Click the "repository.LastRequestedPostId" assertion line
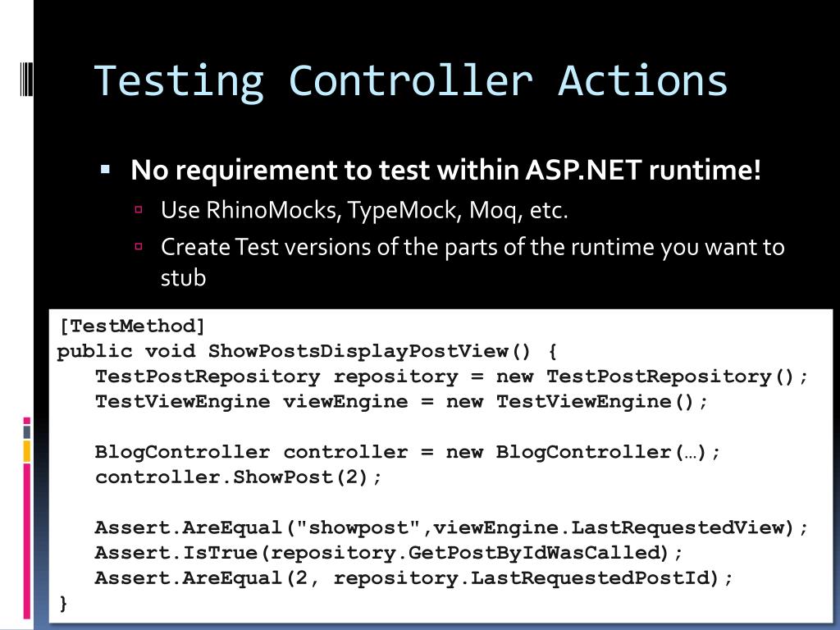The width and height of the screenshot is (840, 630). click(x=414, y=578)
